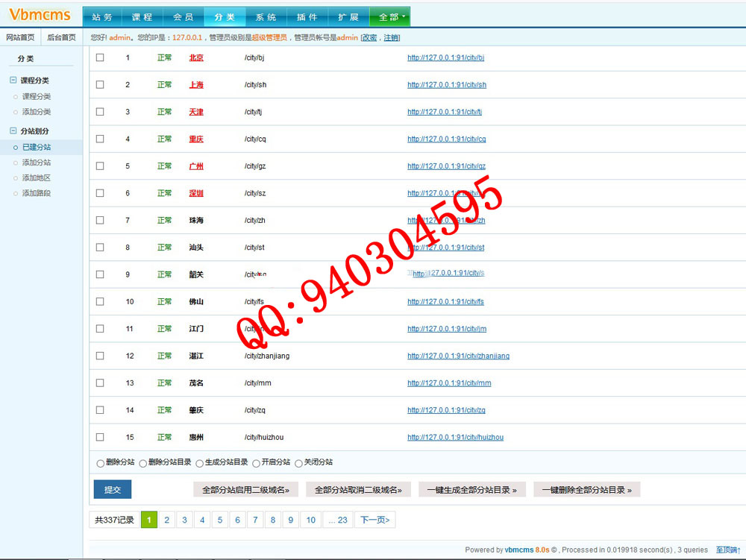This screenshot has height=560, width=746.
Task: Select the checkbox for 惠州 row
Action: [100, 438]
